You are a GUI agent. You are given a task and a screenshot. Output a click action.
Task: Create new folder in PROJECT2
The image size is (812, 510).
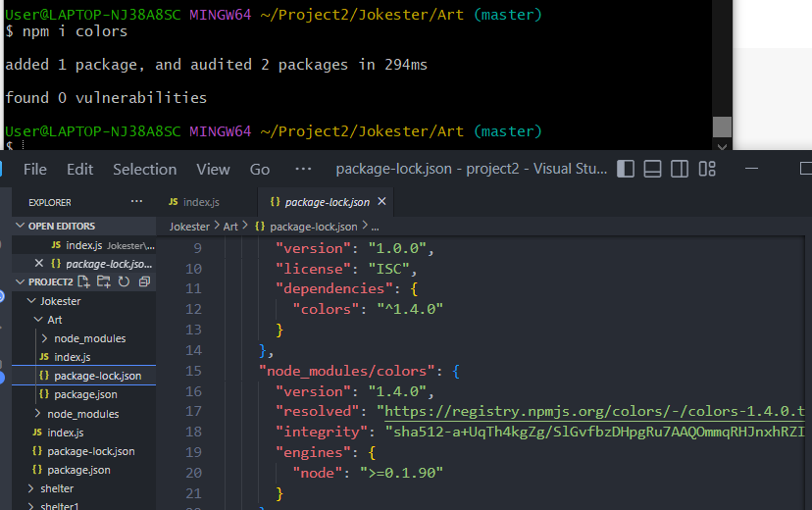(x=104, y=281)
